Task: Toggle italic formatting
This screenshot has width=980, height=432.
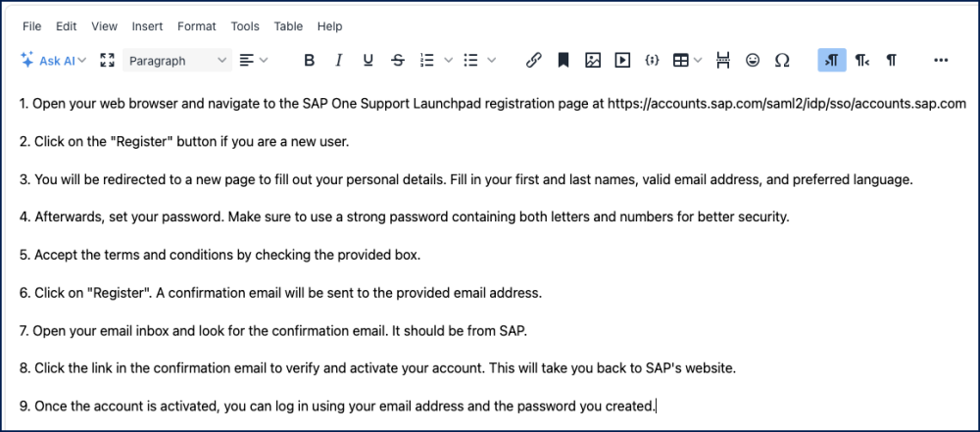Action: (x=339, y=61)
